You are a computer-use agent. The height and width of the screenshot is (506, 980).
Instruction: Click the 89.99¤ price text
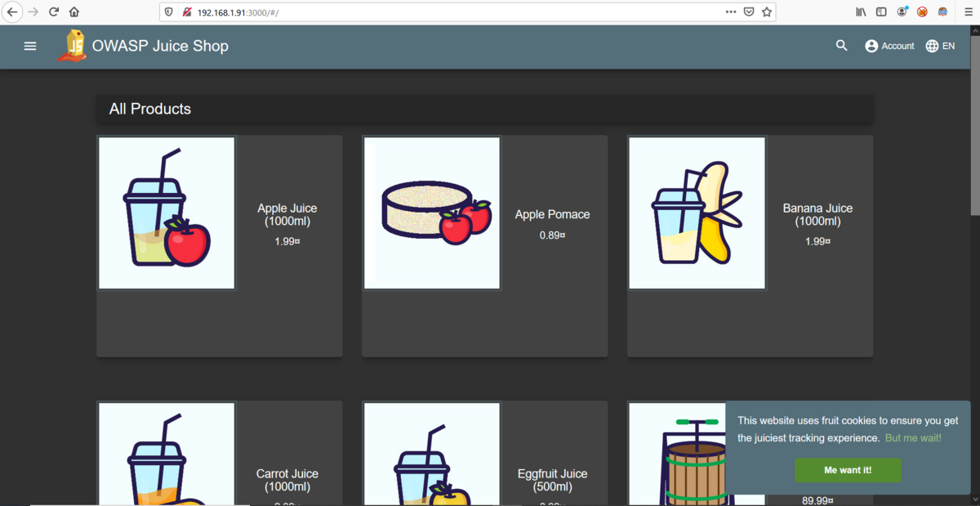(x=817, y=500)
